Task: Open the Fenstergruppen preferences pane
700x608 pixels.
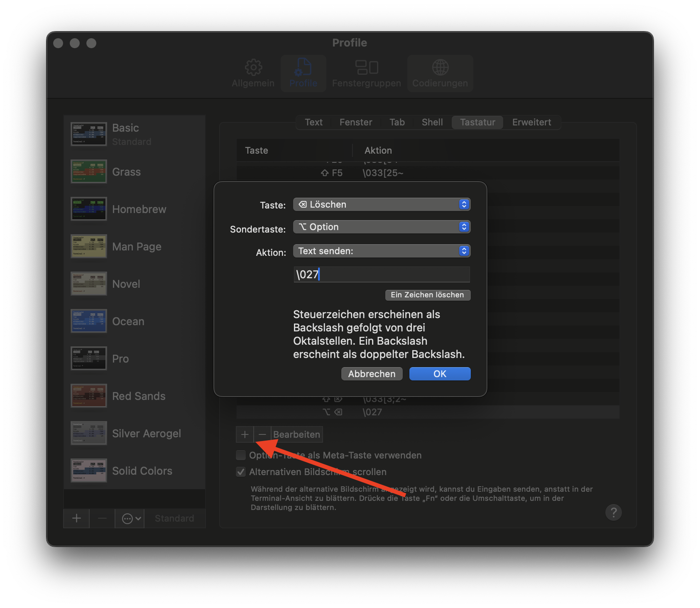Action: [366, 74]
